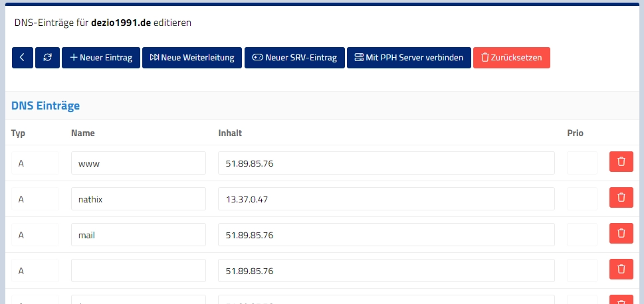Screen dimensions: 644x304
Task: Edit content field of the empty-name row
Action: coord(387,270)
